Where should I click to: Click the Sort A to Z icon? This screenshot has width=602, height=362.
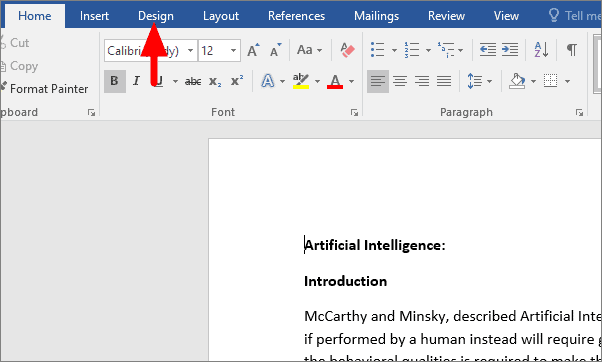[x=541, y=50]
